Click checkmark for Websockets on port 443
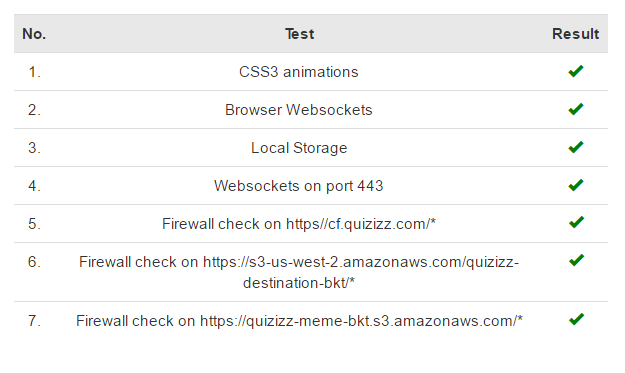625x373 pixels. pyautogui.click(x=576, y=185)
